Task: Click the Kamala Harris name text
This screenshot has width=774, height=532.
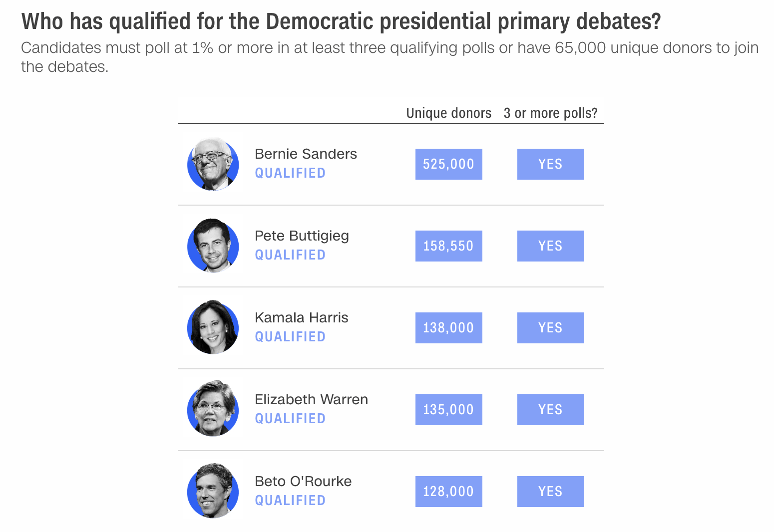Action: click(301, 317)
